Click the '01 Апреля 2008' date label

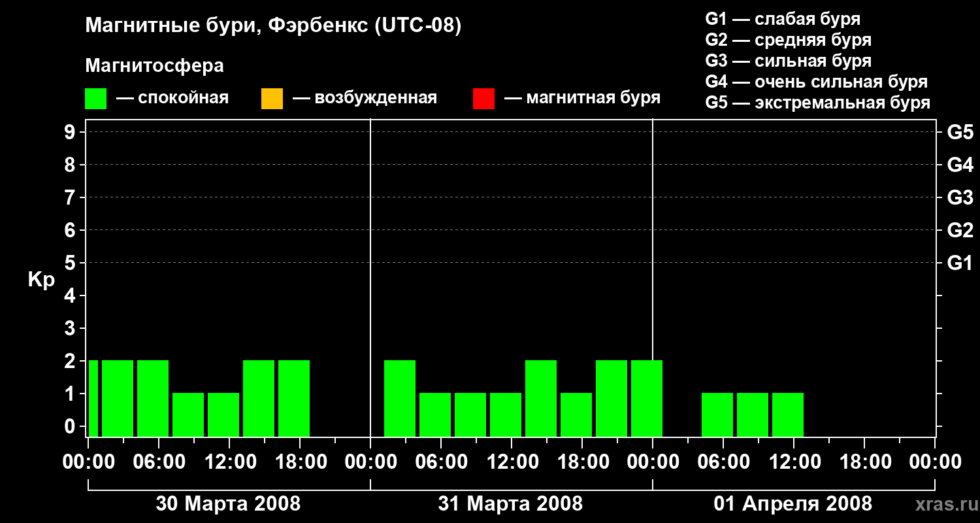792,503
